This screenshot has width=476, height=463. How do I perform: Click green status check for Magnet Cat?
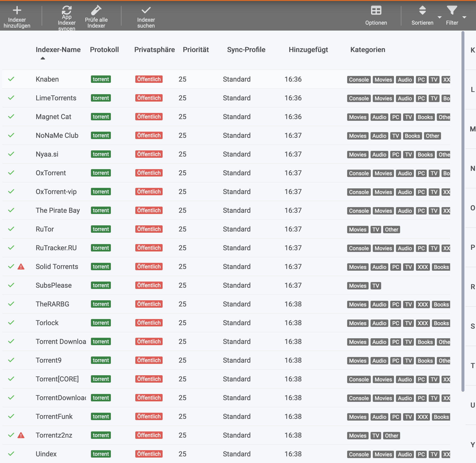point(11,117)
